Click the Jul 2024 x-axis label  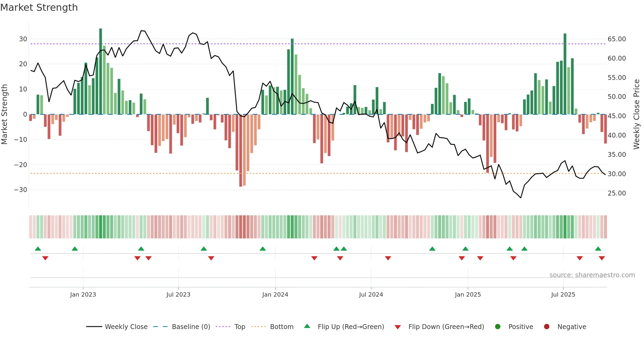(x=371, y=294)
